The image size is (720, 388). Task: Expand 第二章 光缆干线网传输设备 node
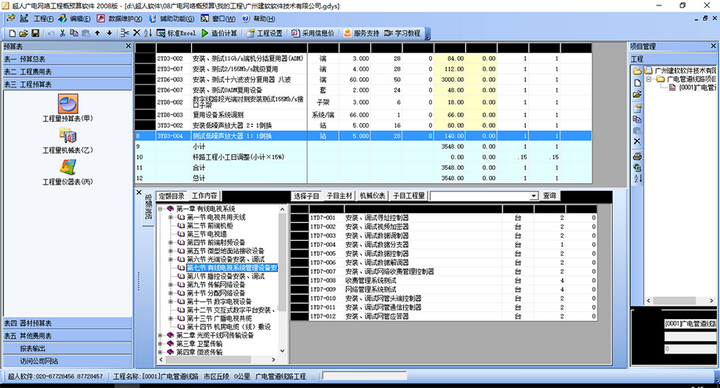(x=160, y=335)
